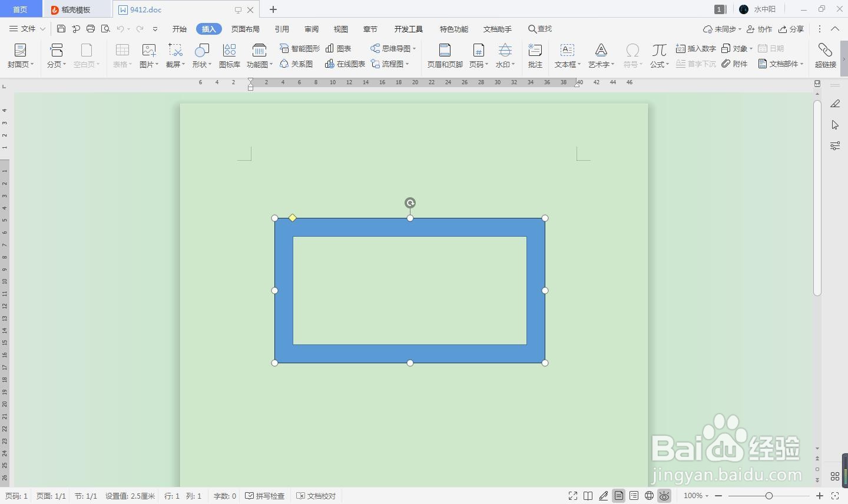Click Attachment (附件) button
The height and width of the screenshot is (504, 848).
tap(735, 64)
